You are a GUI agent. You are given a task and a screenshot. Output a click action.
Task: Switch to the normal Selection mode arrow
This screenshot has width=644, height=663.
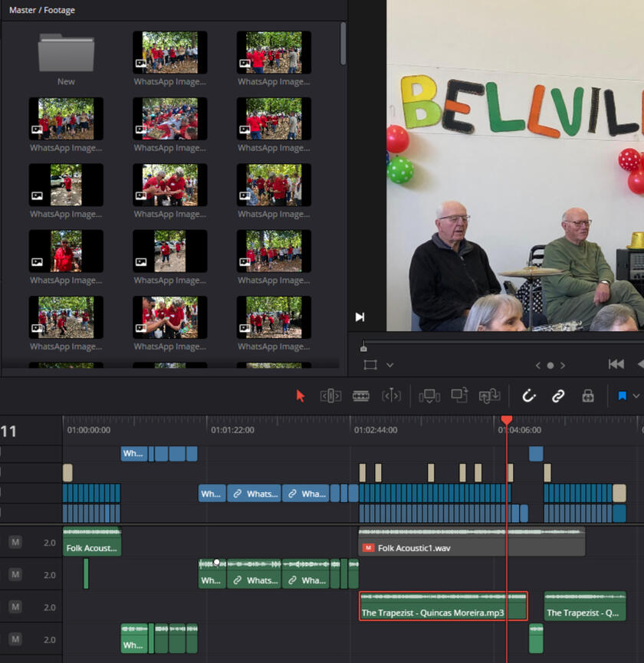click(x=301, y=396)
